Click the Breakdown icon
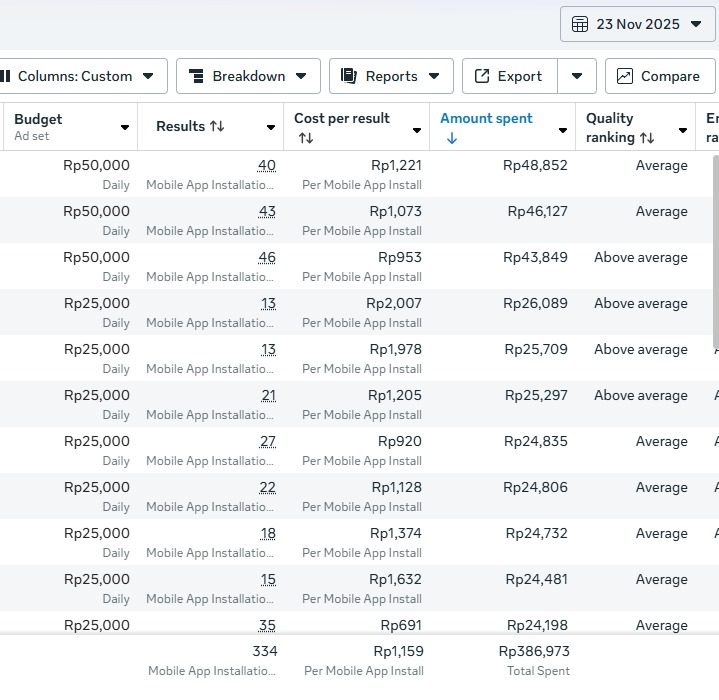This screenshot has width=719, height=700. click(x=196, y=76)
